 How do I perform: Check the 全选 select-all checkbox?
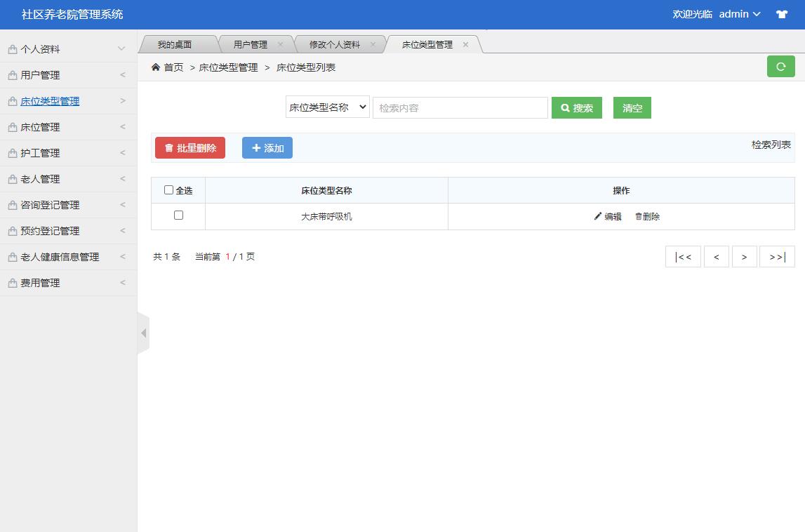[x=168, y=189]
